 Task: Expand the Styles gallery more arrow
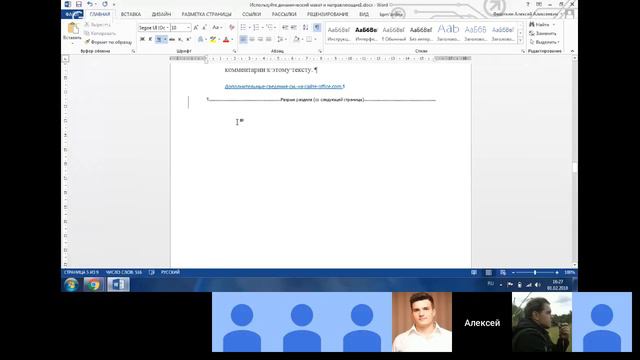(520, 41)
